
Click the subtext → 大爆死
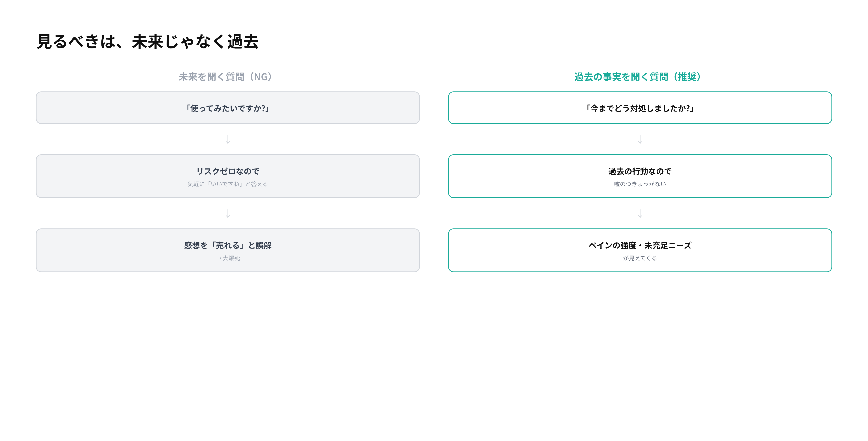(228, 258)
